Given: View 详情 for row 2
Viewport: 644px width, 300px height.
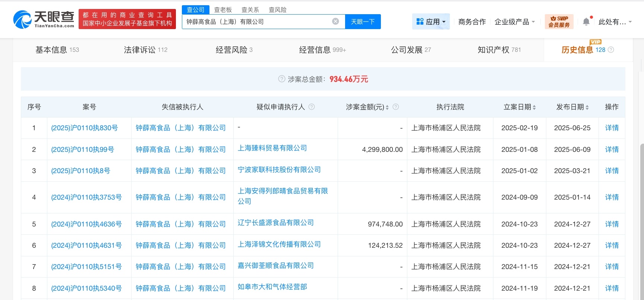Looking at the screenshot, I should 612,150.
